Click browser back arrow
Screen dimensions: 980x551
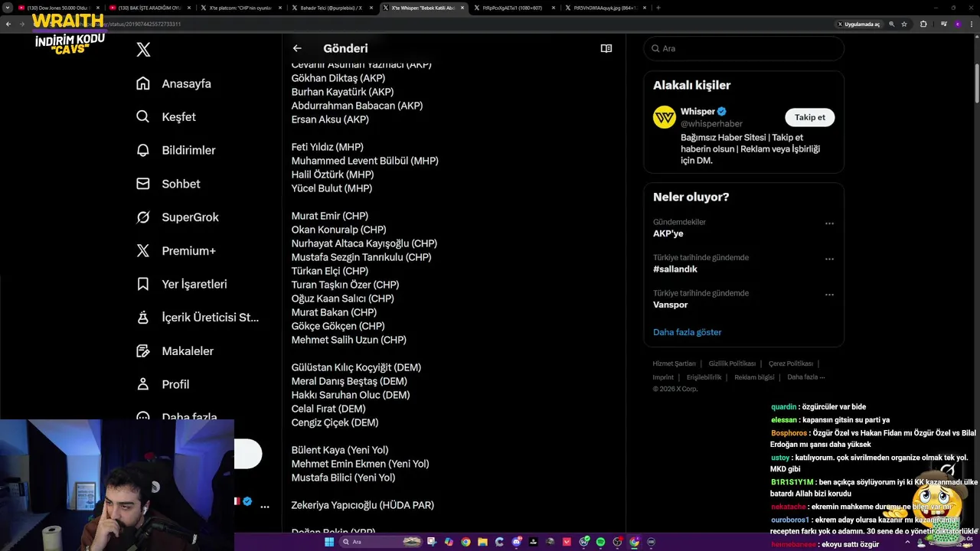click(8, 24)
